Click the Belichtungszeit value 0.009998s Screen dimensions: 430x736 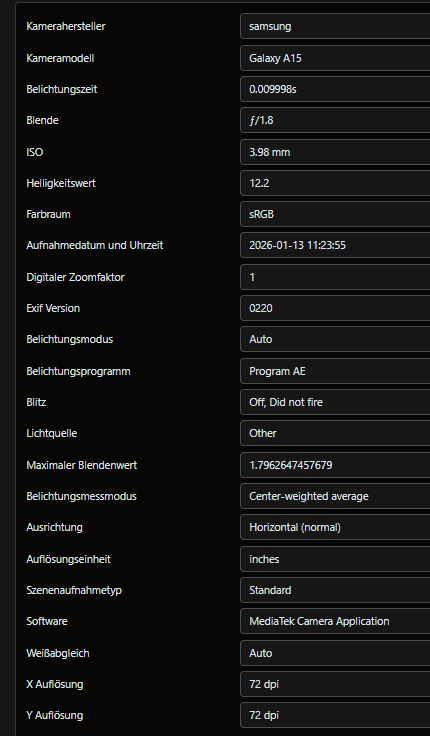335,89
